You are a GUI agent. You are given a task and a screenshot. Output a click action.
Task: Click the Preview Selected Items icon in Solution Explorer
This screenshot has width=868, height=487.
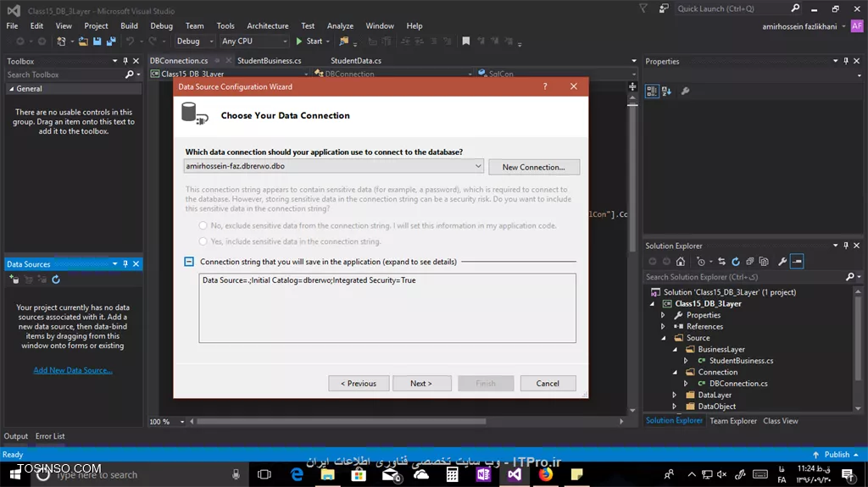point(797,261)
